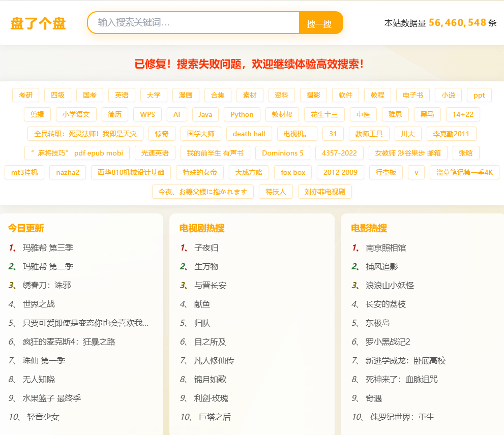
Task: Open the 考研 tag link
Action: pos(25,95)
